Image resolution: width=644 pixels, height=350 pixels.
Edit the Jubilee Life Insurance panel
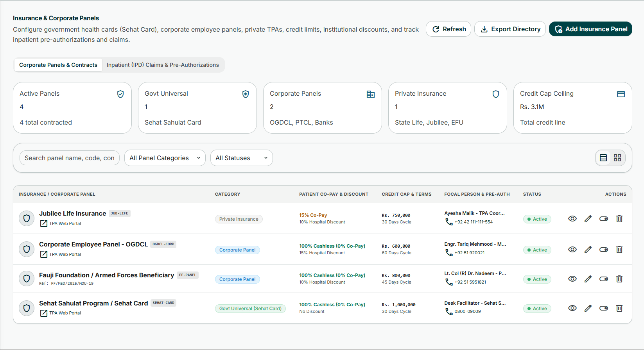(x=588, y=219)
